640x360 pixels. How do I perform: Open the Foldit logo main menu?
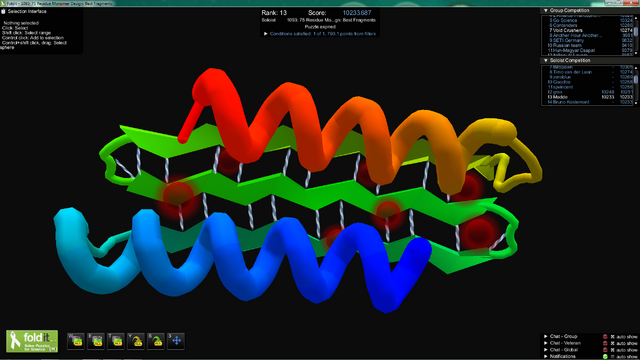pyautogui.click(x=32, y=341)
